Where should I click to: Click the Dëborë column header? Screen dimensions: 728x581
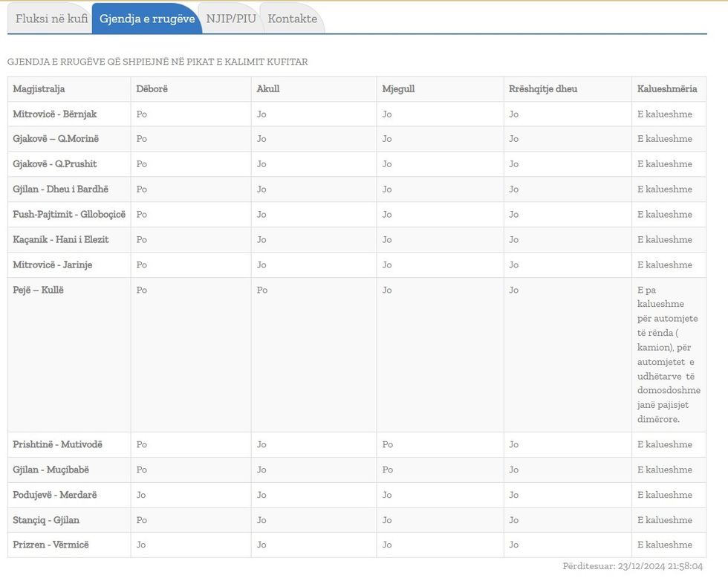(152, 88)
